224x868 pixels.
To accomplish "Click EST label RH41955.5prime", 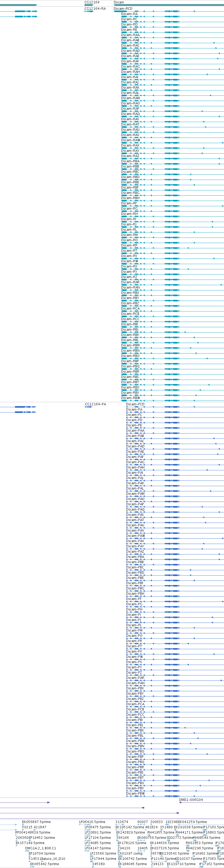I will pyautogui.click(x=161, y=832).
